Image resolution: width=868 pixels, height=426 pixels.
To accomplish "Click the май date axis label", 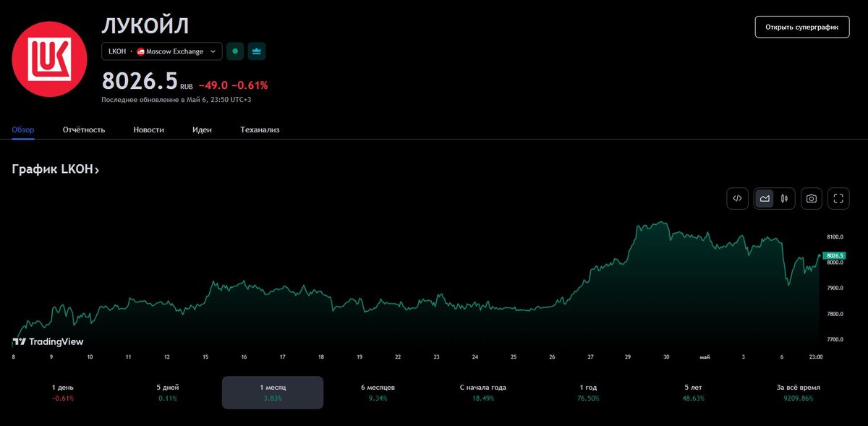I will tap(705, 357).
